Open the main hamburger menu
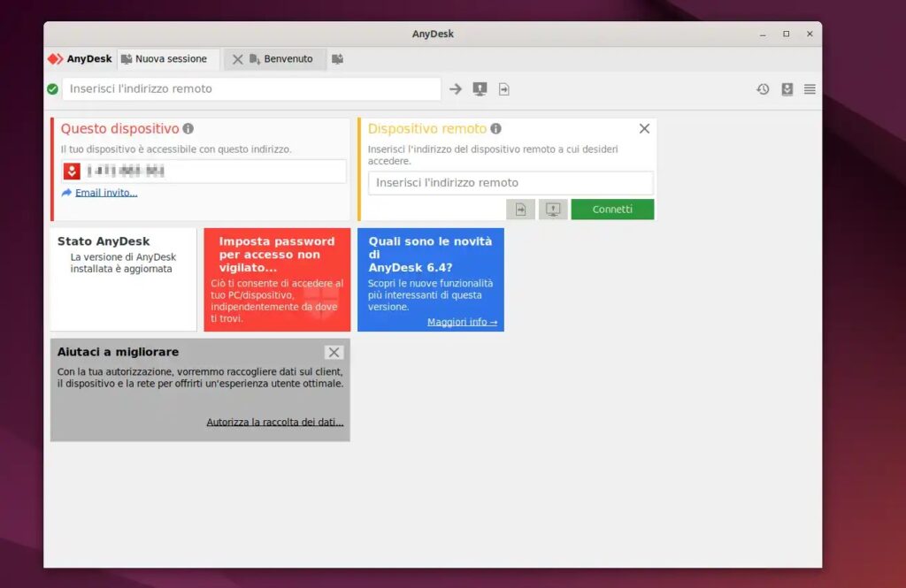 [810, 88]
